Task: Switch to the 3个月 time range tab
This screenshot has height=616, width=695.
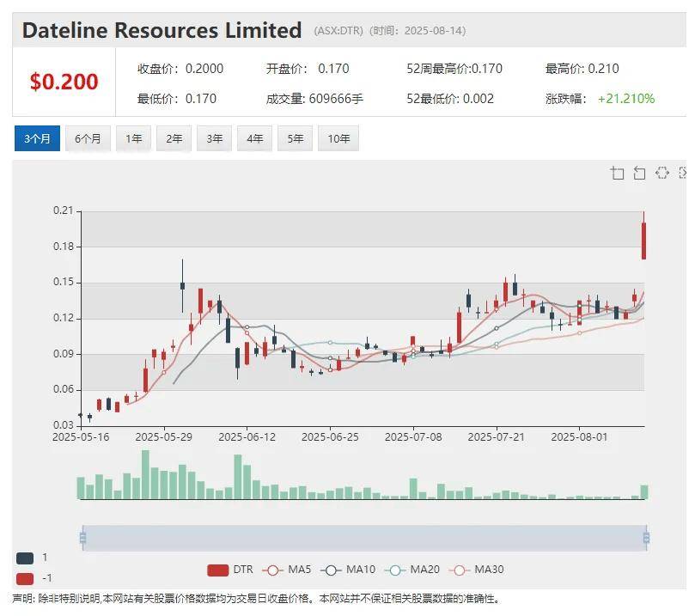Action: [37, 138]
